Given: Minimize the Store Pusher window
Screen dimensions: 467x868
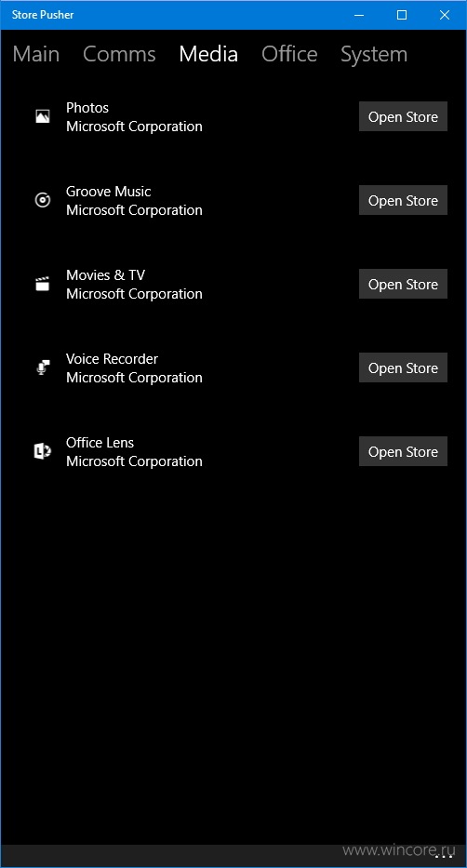Looking at the screenshot, I should point(360,15).
